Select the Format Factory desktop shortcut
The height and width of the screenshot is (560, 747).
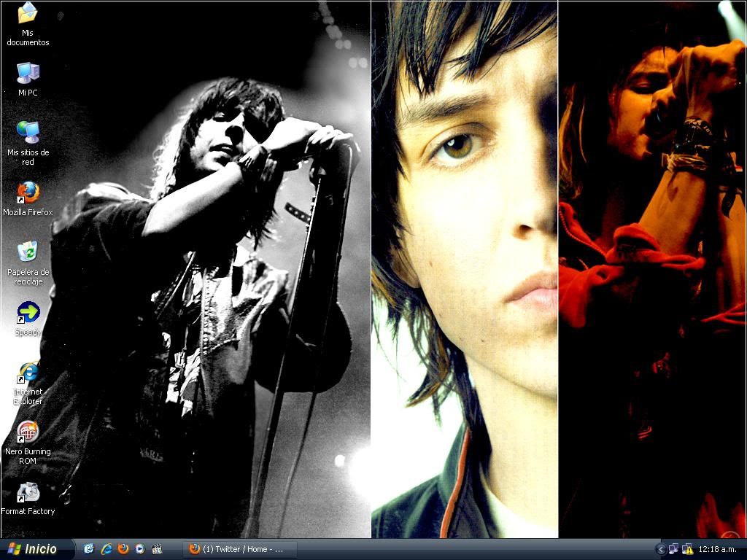point(28,498)
